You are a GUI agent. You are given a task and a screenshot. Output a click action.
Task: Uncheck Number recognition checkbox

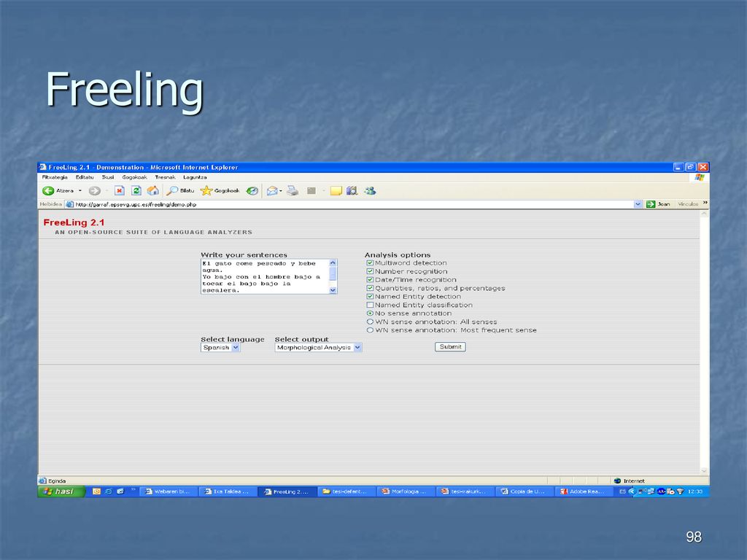[370, 271]
